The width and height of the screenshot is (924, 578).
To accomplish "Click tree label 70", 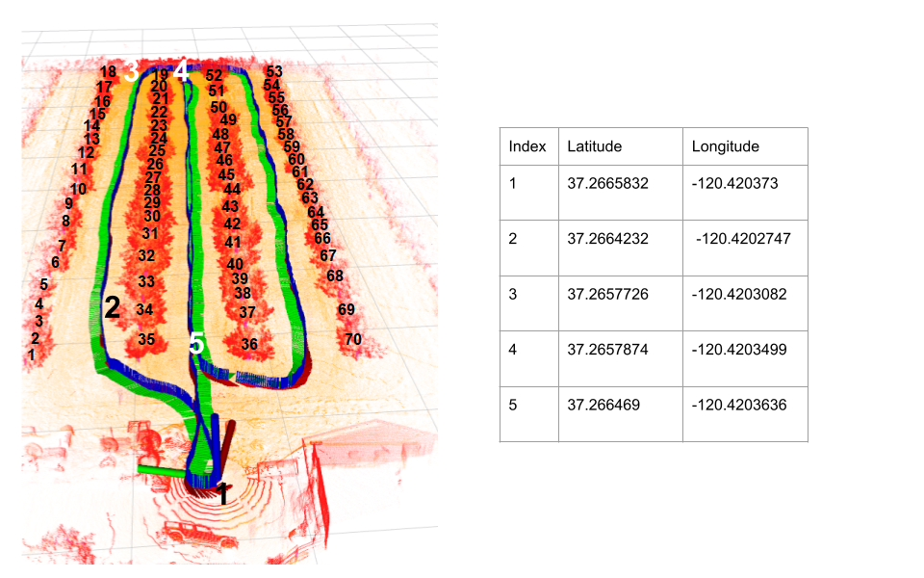I will pyautogui.click(x=353, y=339).
